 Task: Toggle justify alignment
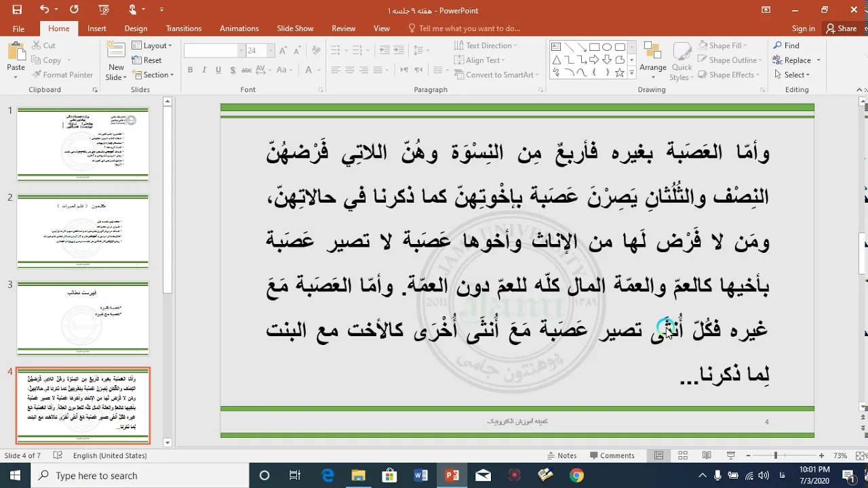pos(378,70)
